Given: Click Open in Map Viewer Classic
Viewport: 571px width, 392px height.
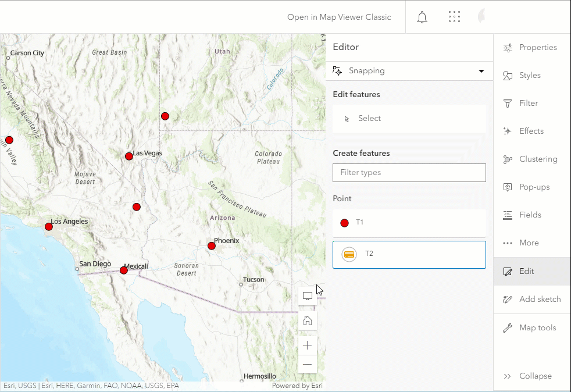Looking at the screenshot, I should pos(339,17).
